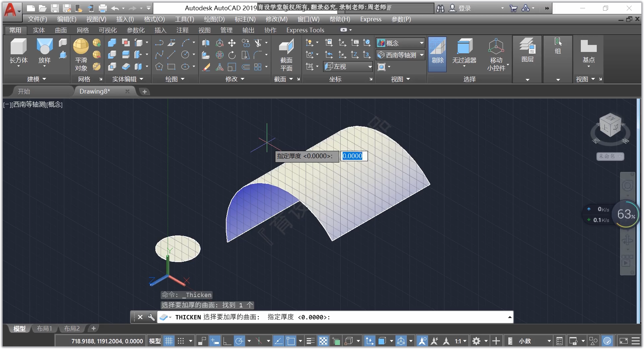Image resolution: width=644 pixels, height=349 pixels.
Task: Open the visual style 概念 dropdown
Action: pyautogui.click(x=401, y=43)
